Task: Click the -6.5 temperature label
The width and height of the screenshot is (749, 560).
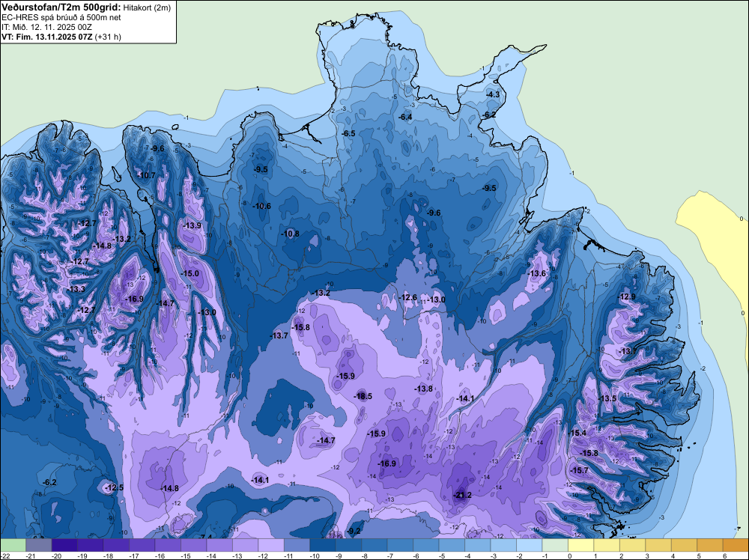Action: (x=349, y=133)
